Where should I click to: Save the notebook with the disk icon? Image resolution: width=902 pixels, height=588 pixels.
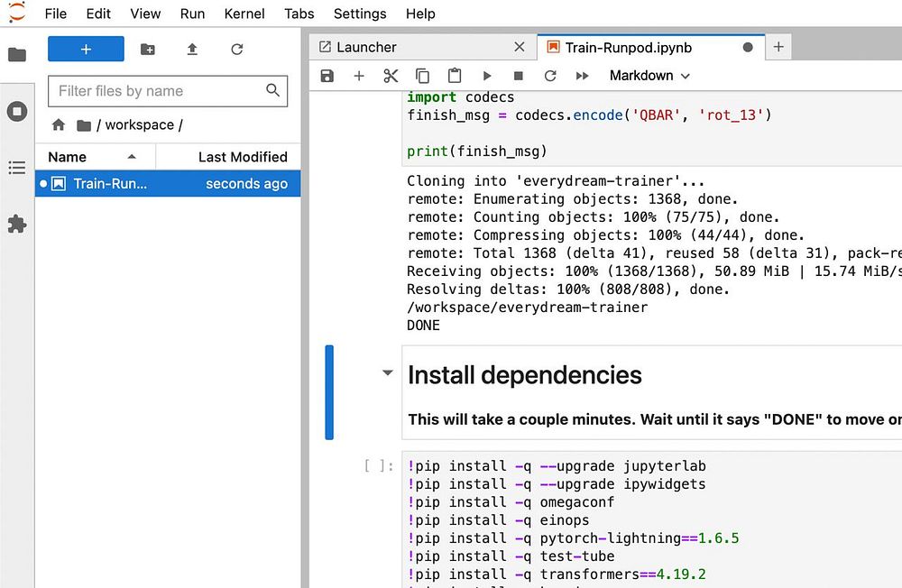click(327, 76)
